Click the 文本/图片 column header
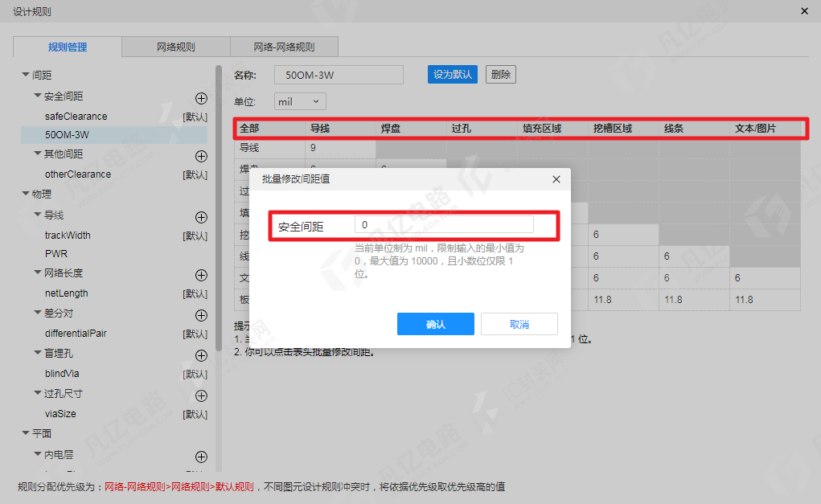Image resolution: width=821 pixels, height=504 pixels. (765, 129)
